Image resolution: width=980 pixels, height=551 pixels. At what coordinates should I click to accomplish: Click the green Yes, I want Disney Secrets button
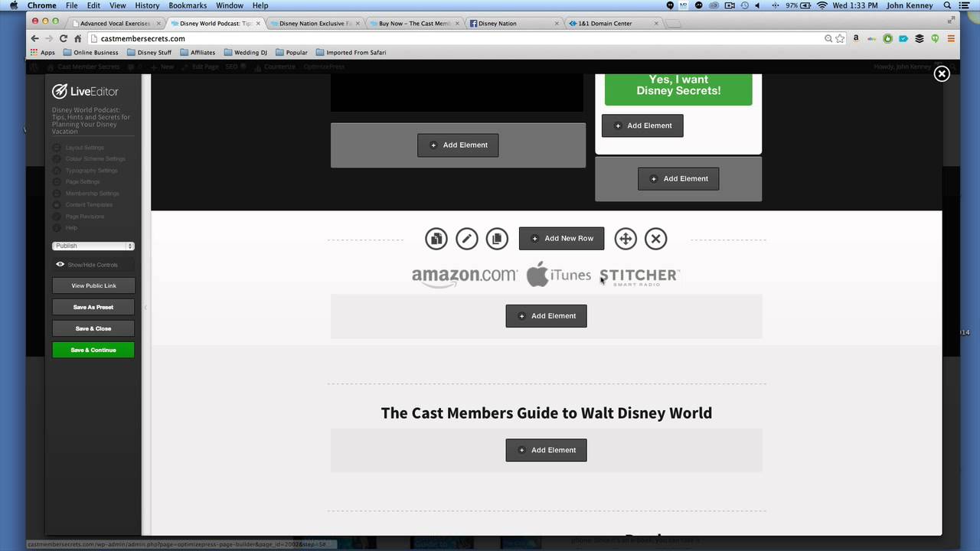click(678, 89)
